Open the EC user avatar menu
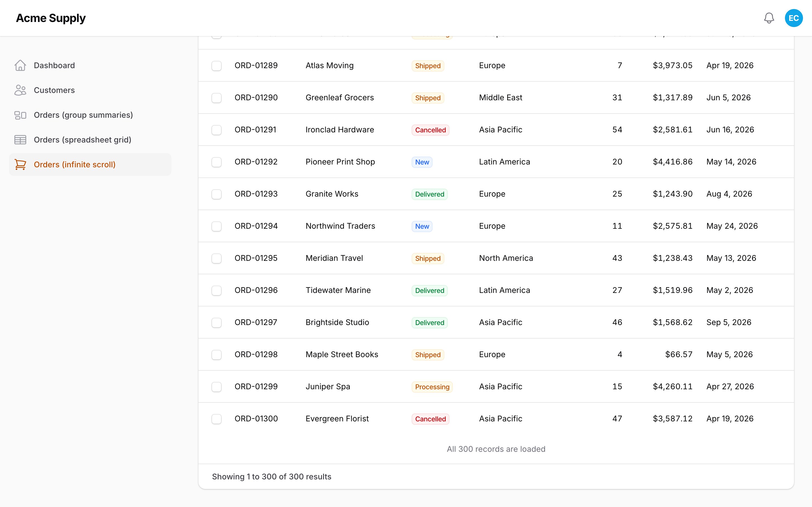812x507 pixels. [794, 18]
